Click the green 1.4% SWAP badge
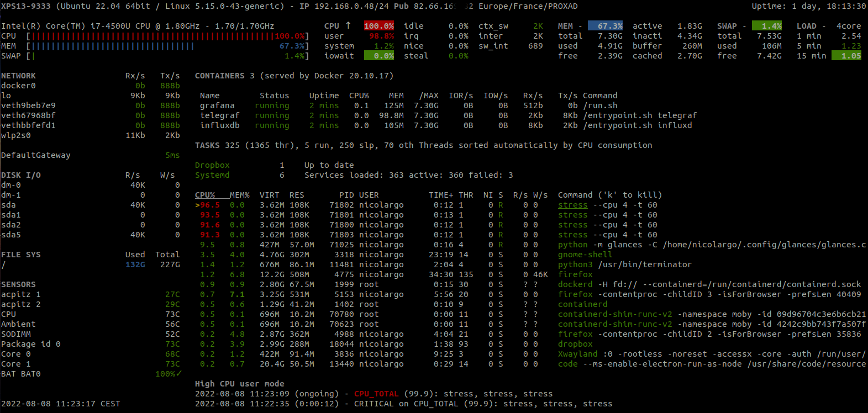The width and height of the screenshot is (868, 413). tap(767, 26)
